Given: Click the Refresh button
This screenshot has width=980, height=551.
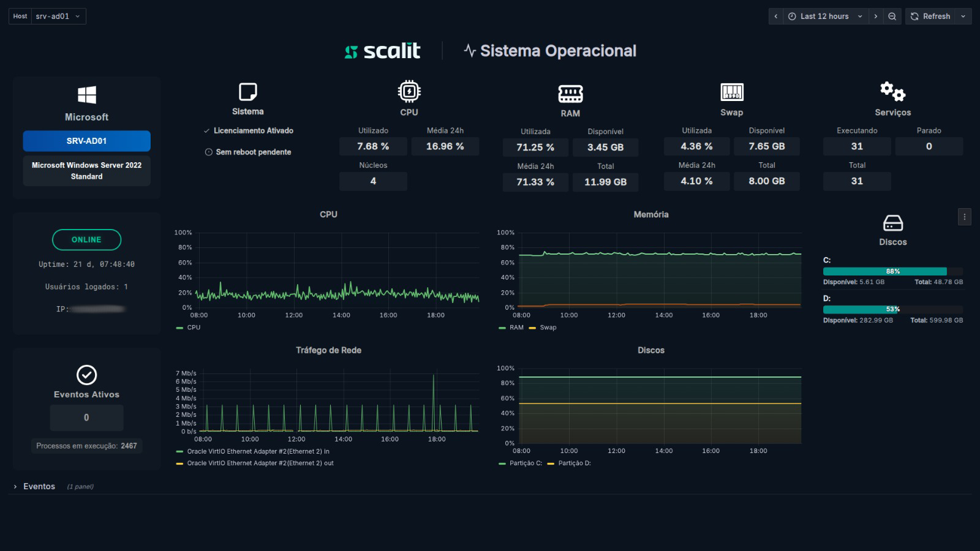Looking at the screenshot, I should click(930, 17).
